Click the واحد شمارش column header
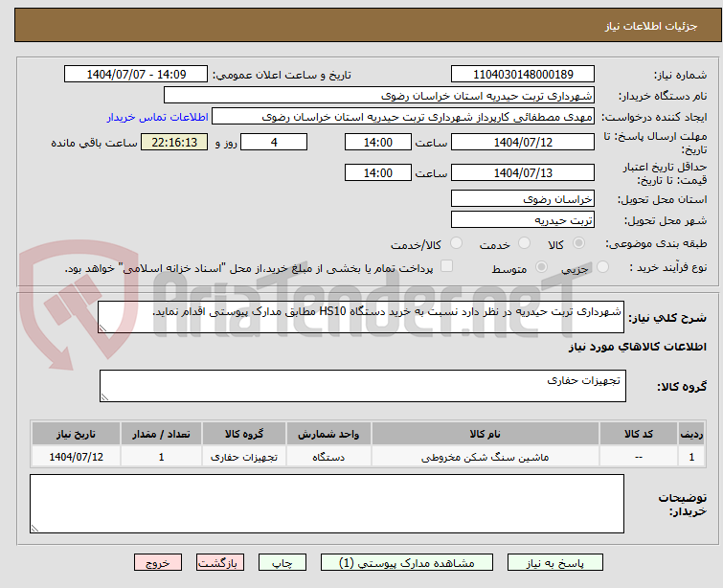The width and height of the screenshot is (723, 588). click(x=328, y=434)
